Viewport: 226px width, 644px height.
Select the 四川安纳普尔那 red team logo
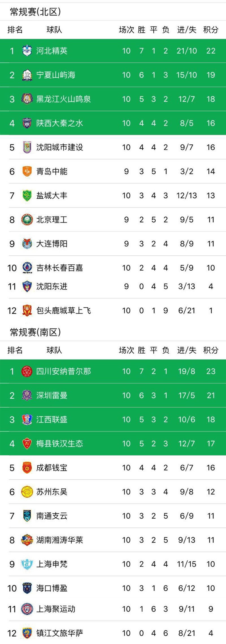point(27,371)
